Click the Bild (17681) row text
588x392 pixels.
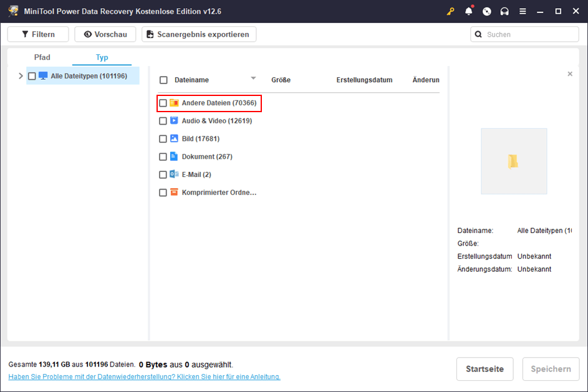point(201,138)
